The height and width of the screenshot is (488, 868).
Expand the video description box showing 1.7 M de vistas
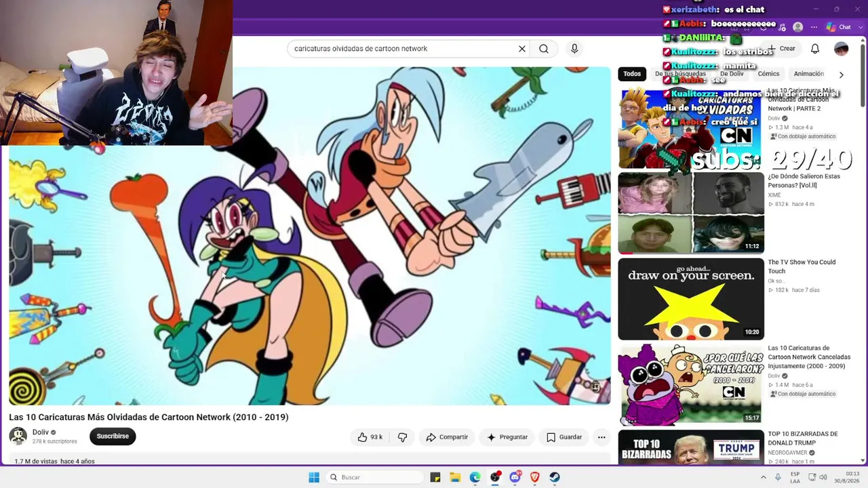309,461
